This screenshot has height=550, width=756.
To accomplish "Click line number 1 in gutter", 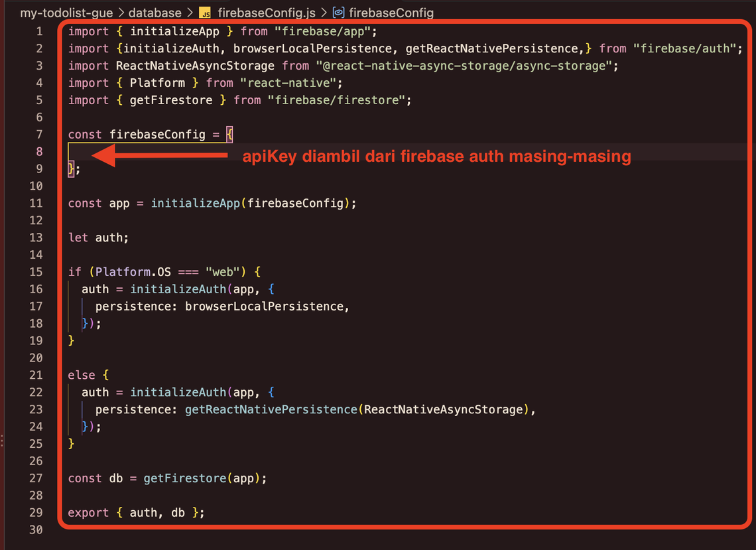I will point(39,31).
